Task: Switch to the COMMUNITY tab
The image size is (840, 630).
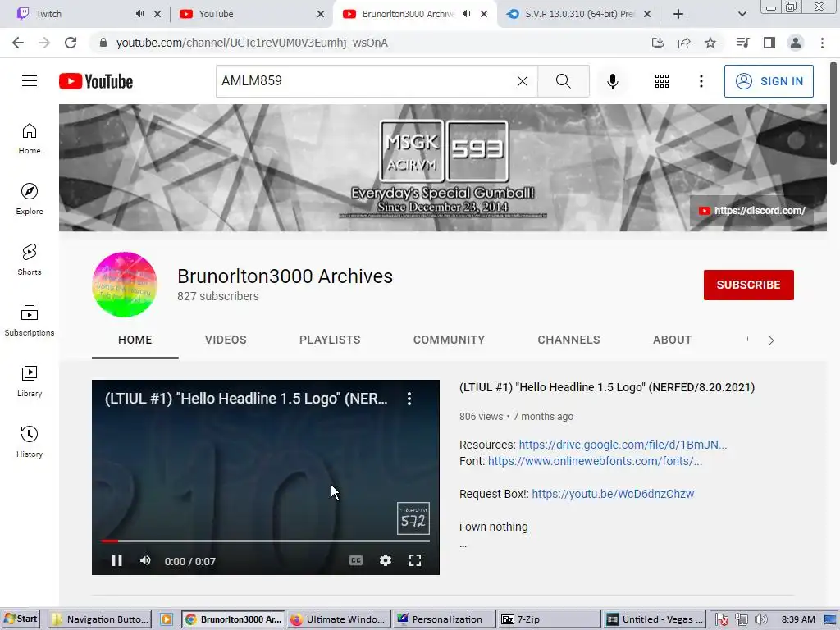Action: click(449, 340)
